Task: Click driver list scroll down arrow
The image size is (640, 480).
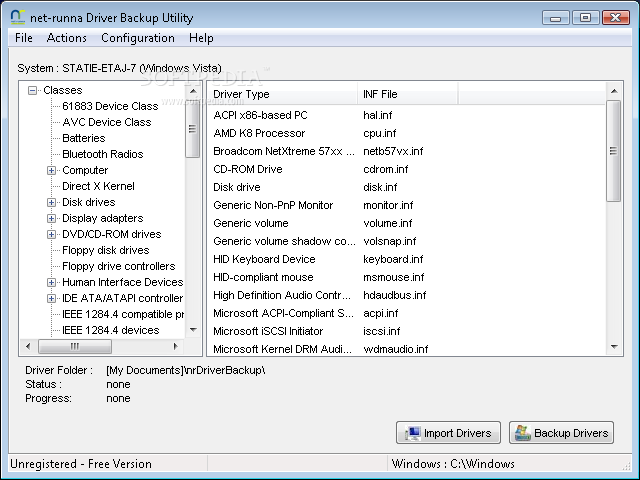Action: [614, 347]
